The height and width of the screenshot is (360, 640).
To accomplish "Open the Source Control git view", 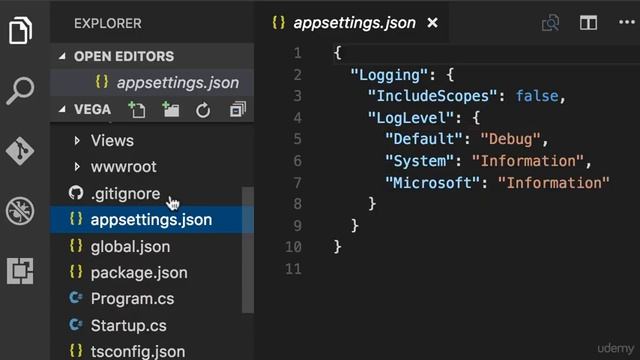I will (20, 151).
